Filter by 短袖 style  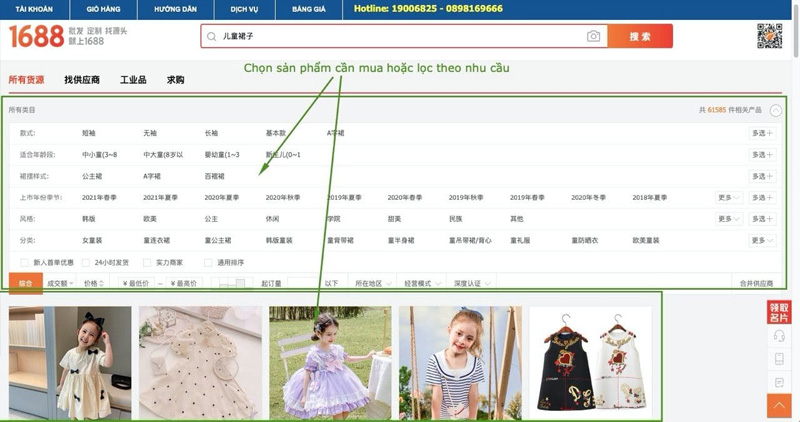[89, 133]
